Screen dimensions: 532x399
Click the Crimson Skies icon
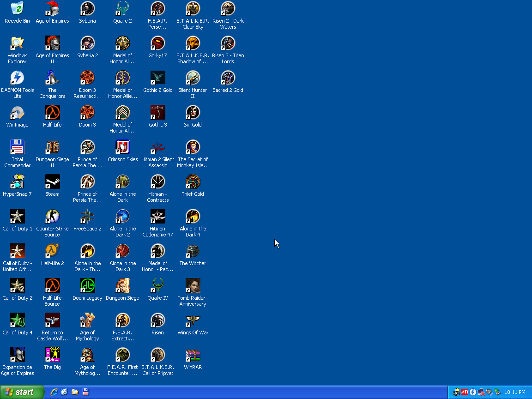click(122, 147)
